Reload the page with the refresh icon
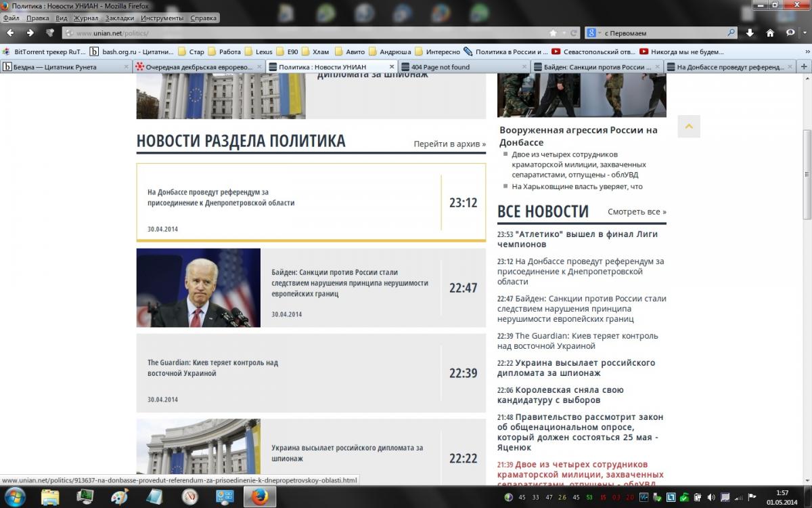 click(x=574, y=33)
